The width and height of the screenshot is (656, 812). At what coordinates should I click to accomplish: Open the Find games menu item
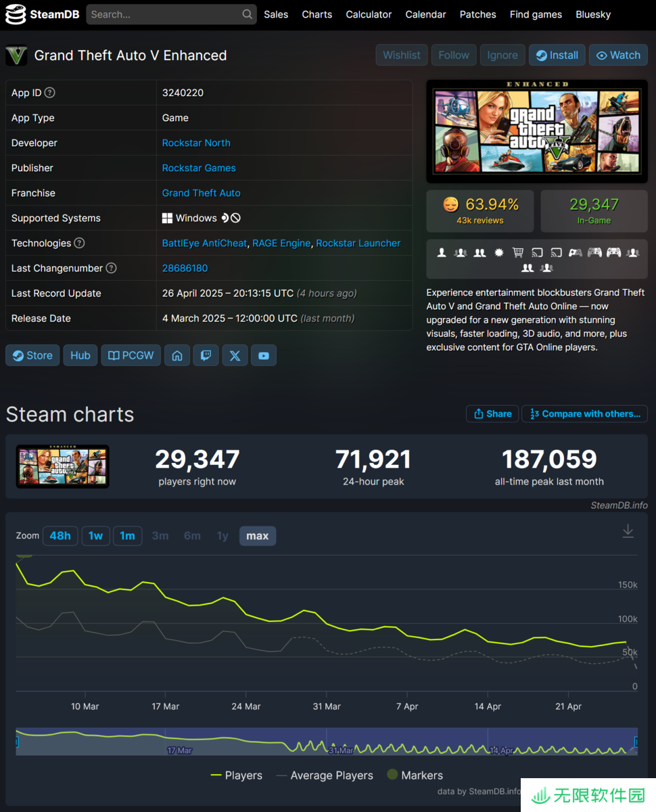pyautogui.click(x=536, y=14)
